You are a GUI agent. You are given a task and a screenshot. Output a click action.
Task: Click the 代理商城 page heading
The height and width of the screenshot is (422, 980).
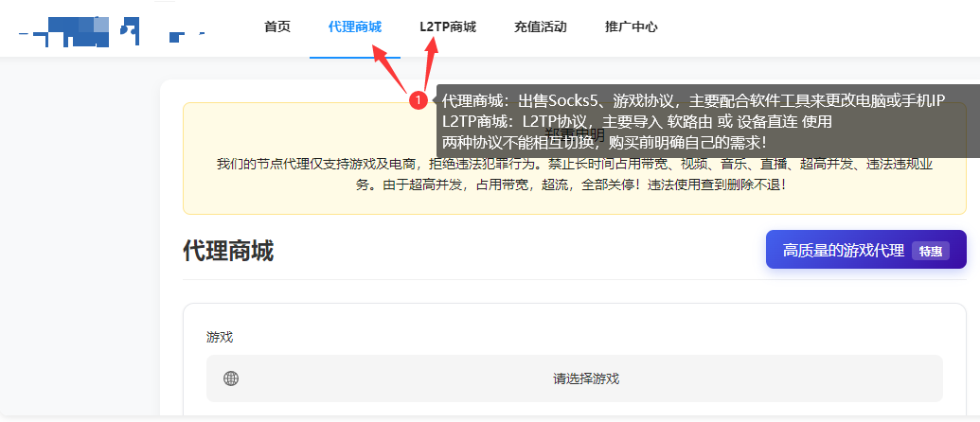[x=227, y=251]
